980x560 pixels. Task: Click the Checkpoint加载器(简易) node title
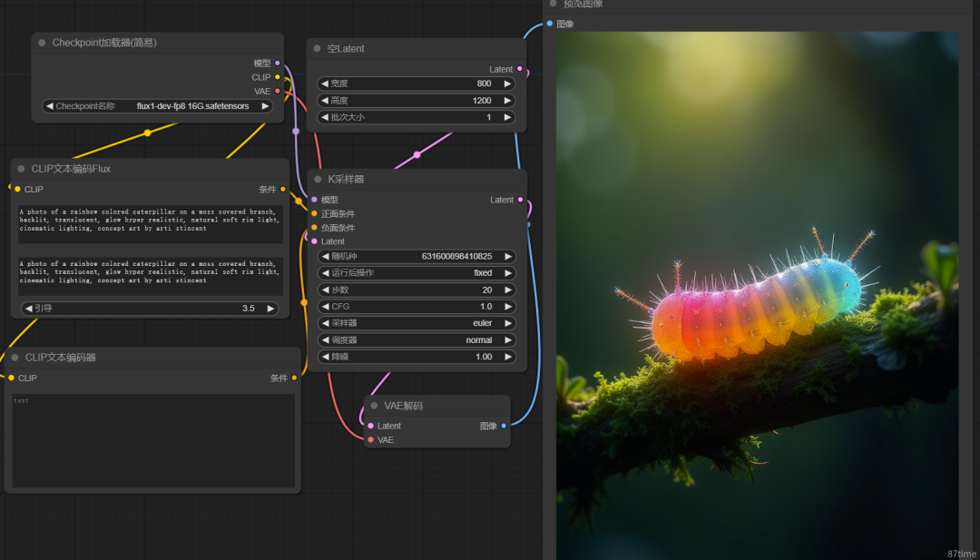(104, 44)
